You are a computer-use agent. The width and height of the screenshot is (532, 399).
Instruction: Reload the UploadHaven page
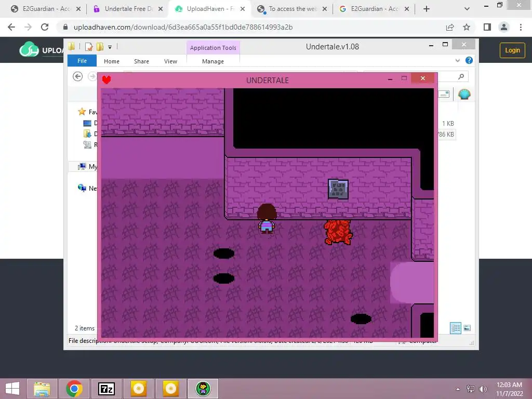45,27
